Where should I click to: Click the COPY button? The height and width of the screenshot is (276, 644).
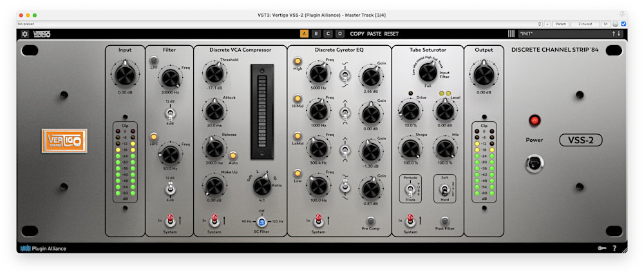tap(357, 34)
